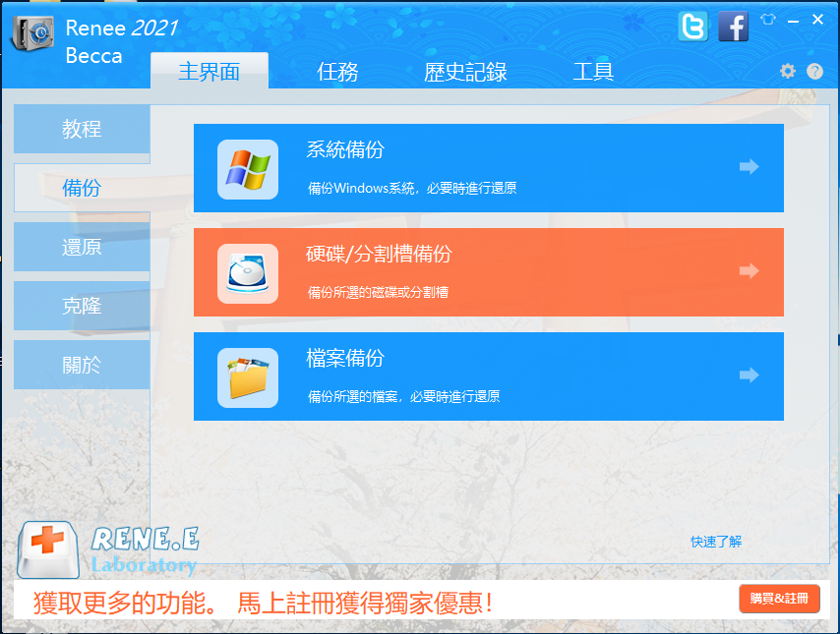Click the 備份Windows系統，必要時進行還原 description

(x=412, y=188)
